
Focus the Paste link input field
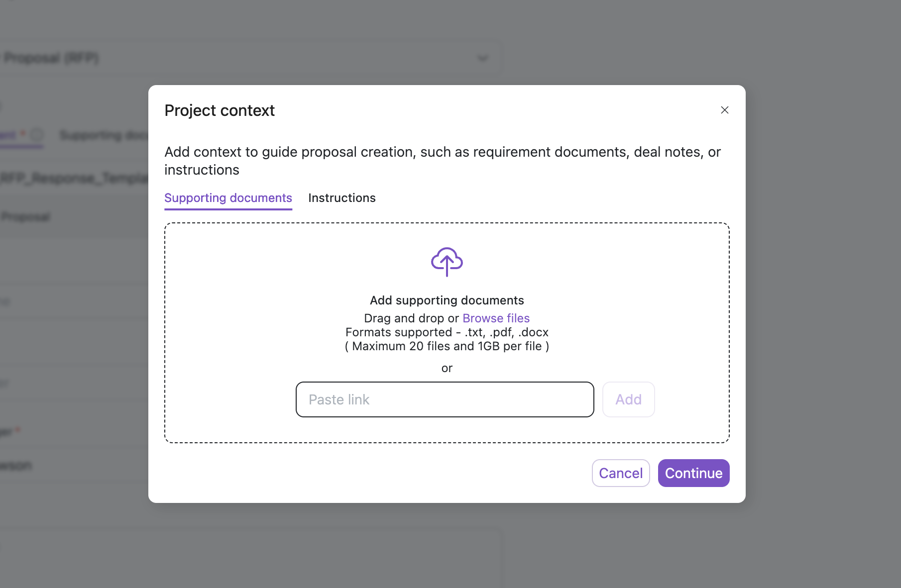click(445, 399)
